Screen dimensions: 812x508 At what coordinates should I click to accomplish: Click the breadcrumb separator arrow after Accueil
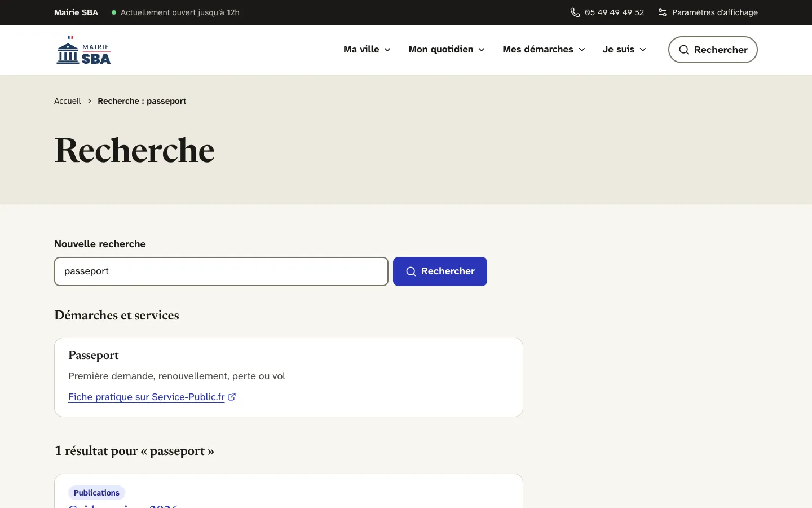tap(90, 101)
